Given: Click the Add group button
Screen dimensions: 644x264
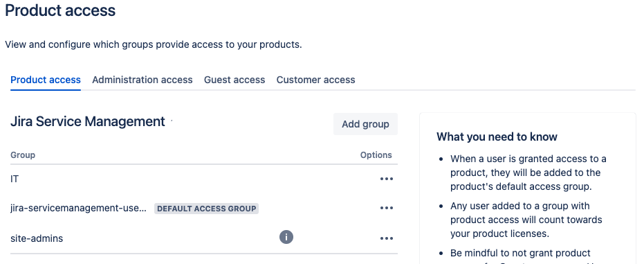Looking at the screenshot, I should click(365, 124).
